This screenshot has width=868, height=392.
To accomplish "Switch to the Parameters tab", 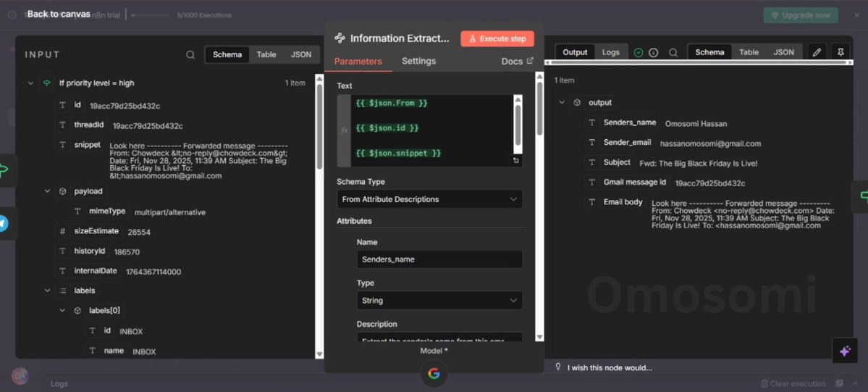I will pyautogui.click(x=358, y=61).
